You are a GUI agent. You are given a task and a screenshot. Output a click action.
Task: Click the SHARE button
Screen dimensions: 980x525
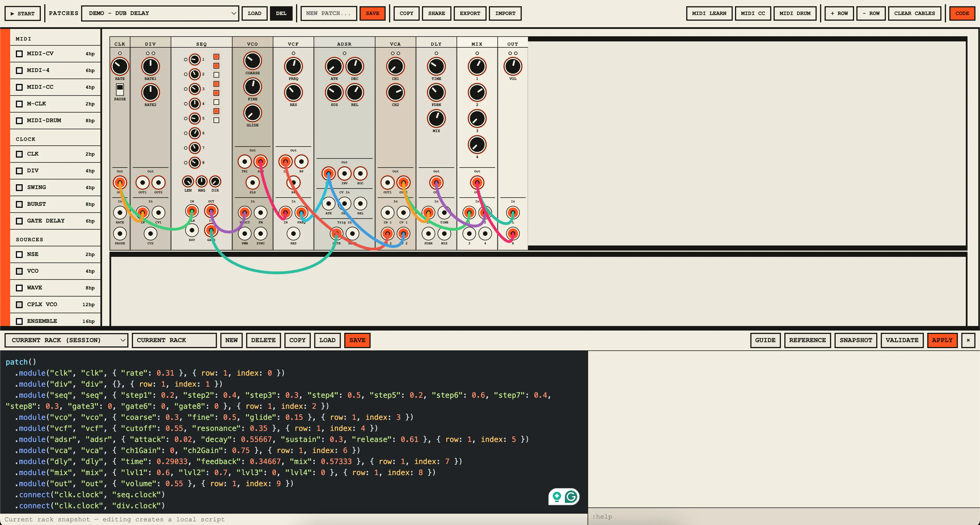click(436, 13)
